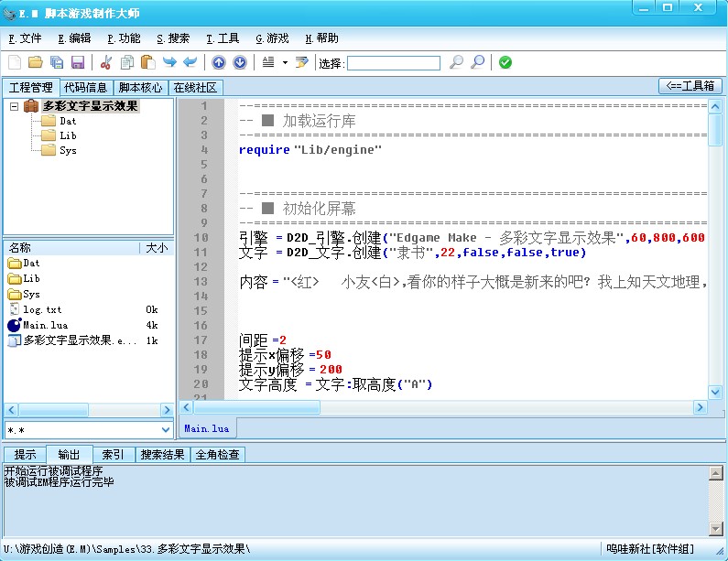728x561 pixels.
Task: Click the pencil note edit icon
Action: 302,62
